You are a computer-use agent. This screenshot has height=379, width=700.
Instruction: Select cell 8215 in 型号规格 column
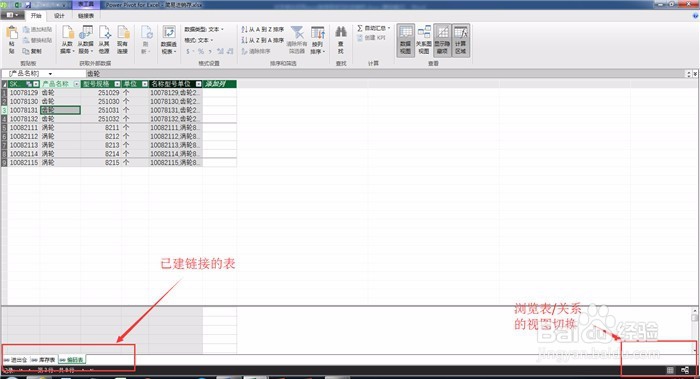(x=101, y=163)
